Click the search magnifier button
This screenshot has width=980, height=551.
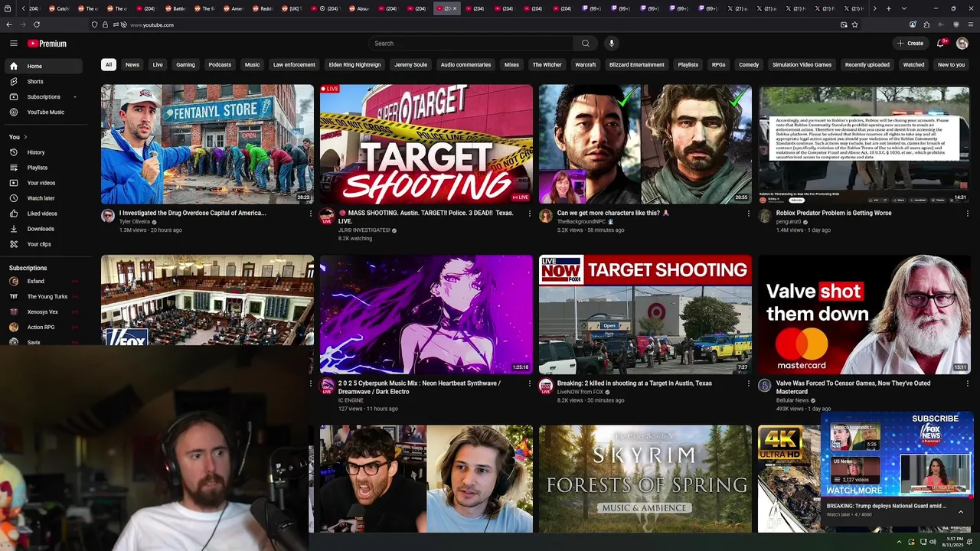click(x=585, y=44)
